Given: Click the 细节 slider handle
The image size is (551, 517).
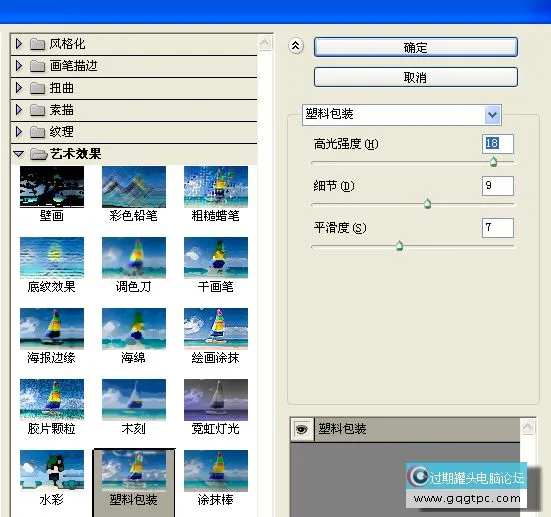Looking at the screenshot, I should (427, 203).
